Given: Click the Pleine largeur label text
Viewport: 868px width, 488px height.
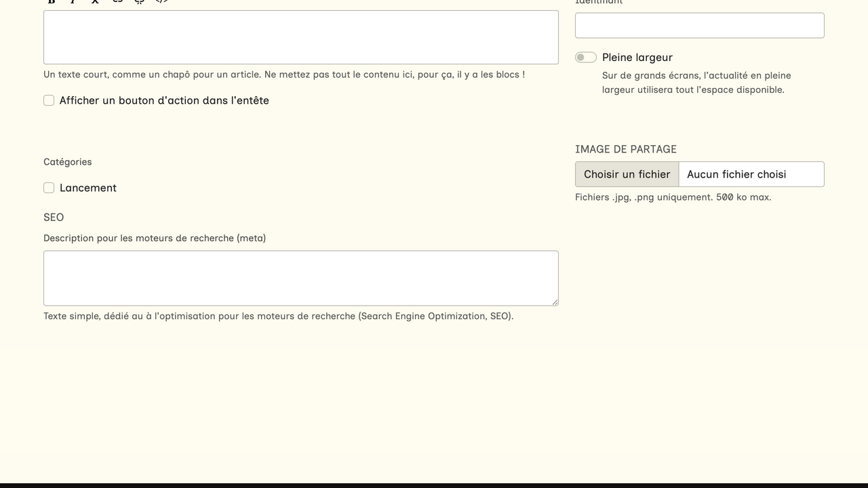Looking at the screenshot, I should 637,58.
